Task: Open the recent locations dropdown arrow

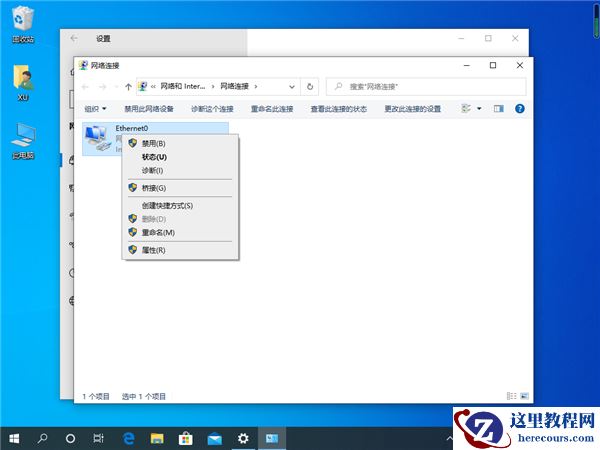Action: [x=116, y=87]
